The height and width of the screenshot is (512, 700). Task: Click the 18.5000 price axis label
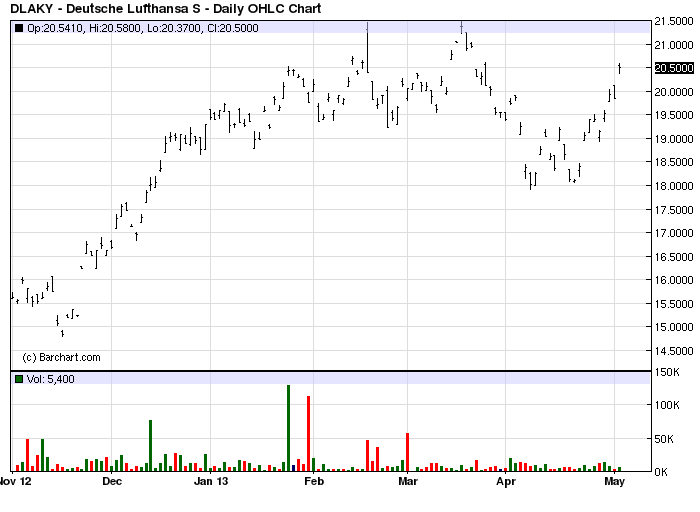coord(674,162)
